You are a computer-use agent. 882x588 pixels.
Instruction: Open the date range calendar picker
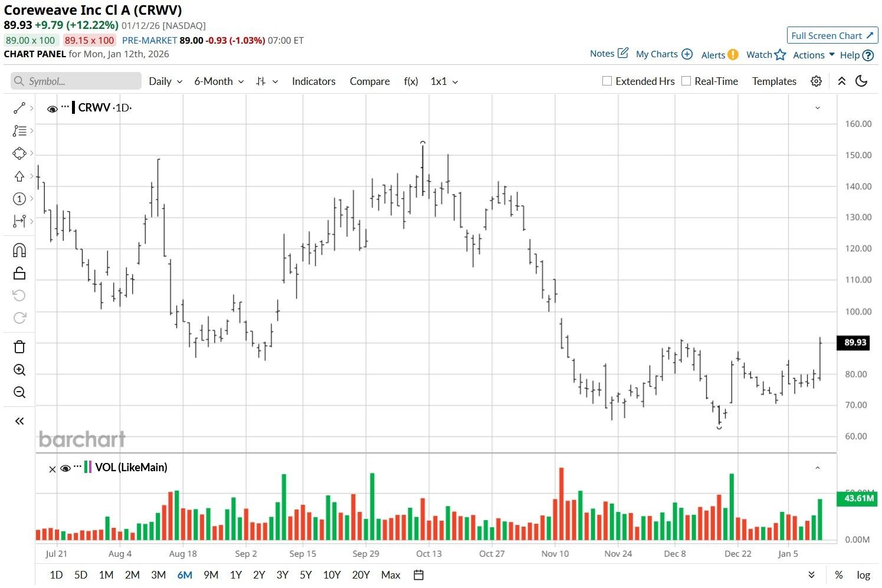click(419, 575)
